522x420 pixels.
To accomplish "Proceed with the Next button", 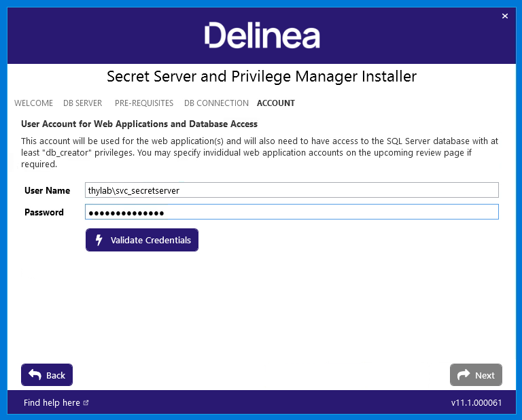I will (476, 374).
